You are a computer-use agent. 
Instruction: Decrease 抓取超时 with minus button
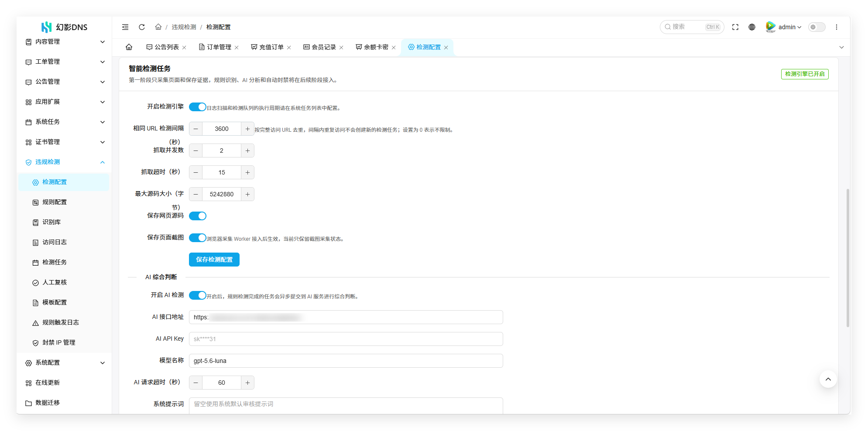(x=196, y=172)
